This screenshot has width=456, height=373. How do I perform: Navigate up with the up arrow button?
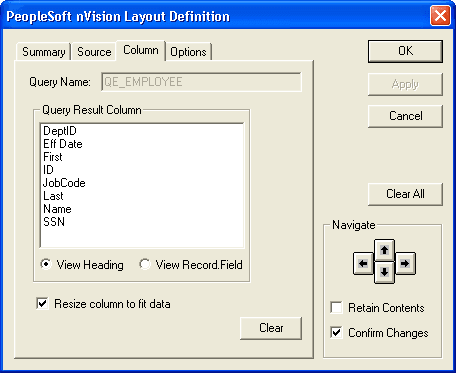(x=384, y=250)
